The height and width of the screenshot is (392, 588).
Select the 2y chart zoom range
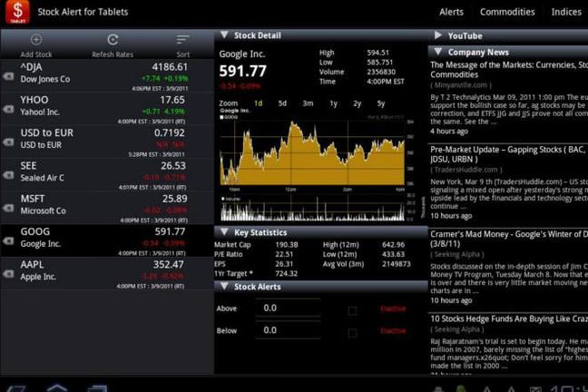point(357,103)
